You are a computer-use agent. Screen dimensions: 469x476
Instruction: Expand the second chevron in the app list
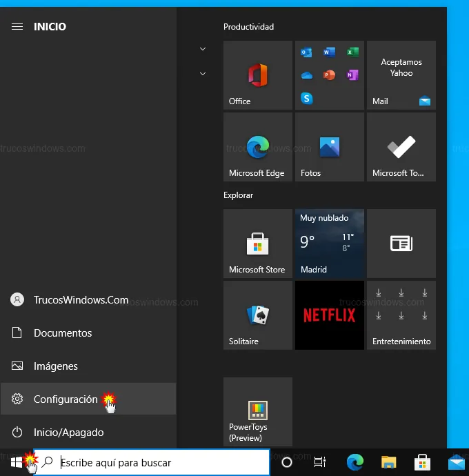pos(203,73)
